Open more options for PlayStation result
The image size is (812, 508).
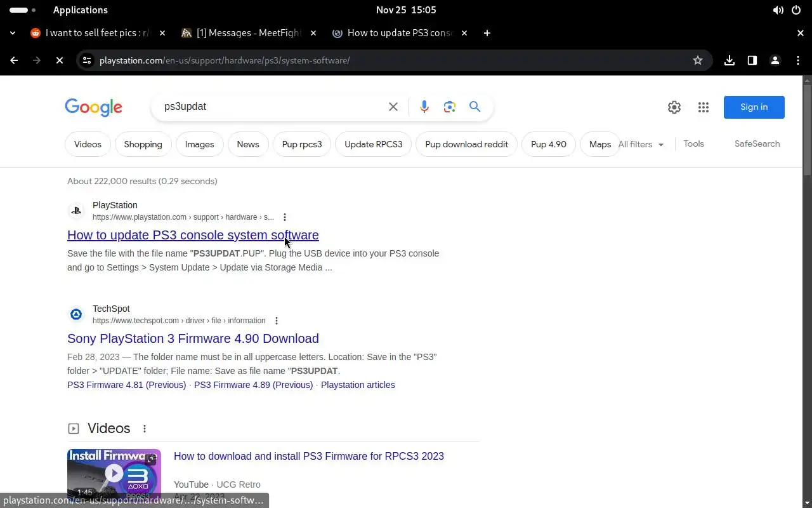(x=285, y=217)
